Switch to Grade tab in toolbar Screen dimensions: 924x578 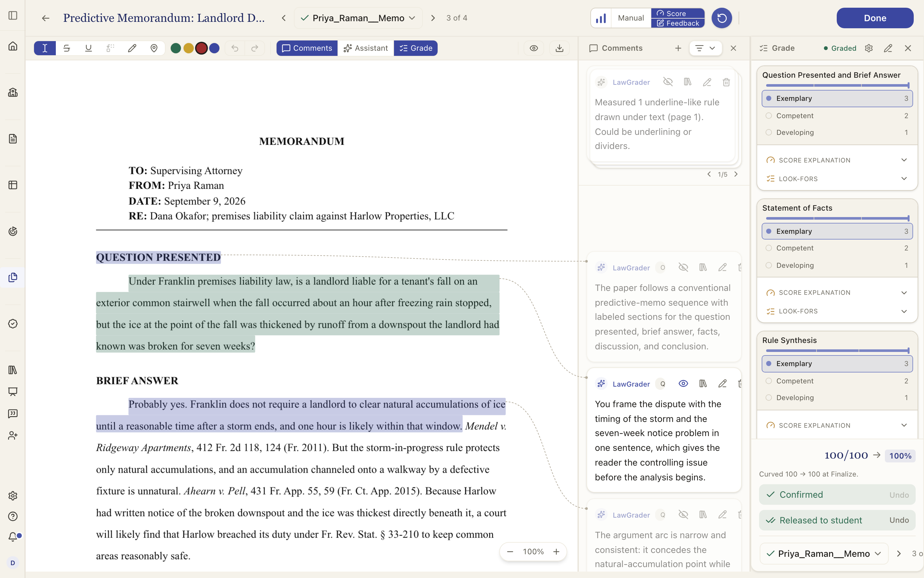pos(416,48)
